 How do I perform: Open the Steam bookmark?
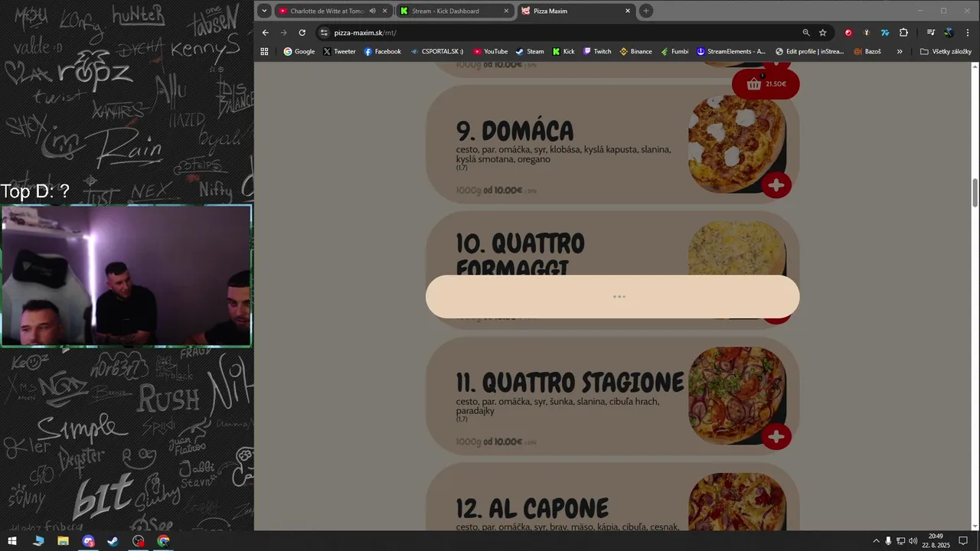pos(530,51)
